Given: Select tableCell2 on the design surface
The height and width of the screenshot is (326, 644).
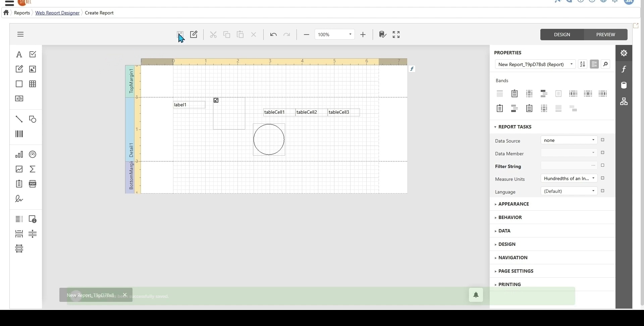Looking at the screenshot, I should coord(311,112).
